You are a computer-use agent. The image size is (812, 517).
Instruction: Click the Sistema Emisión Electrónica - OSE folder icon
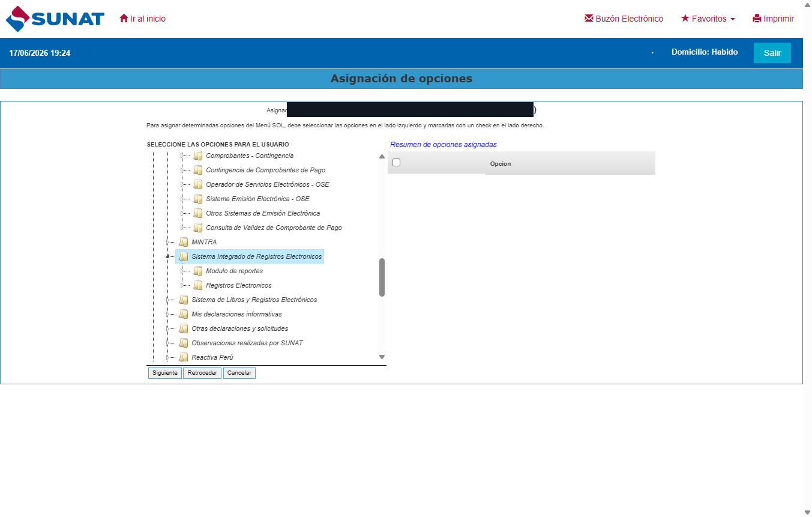pos(198,199)
